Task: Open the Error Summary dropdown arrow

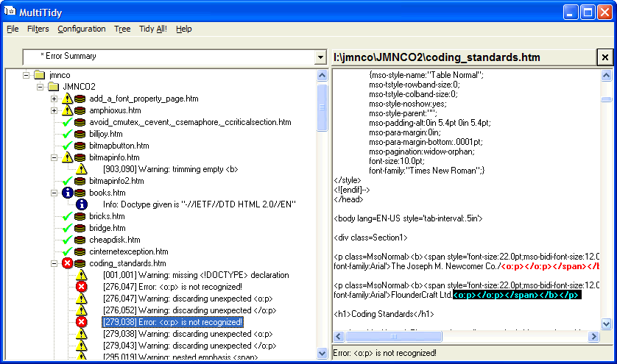Action: point(320,57)
